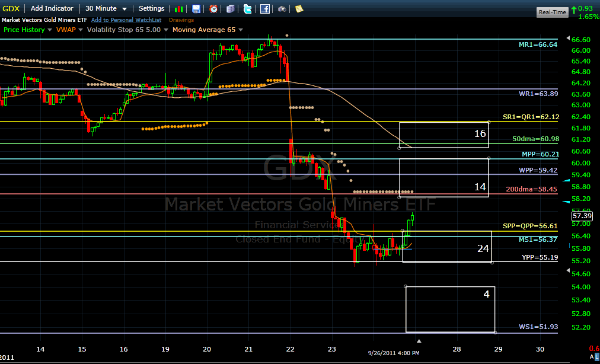
Task: Open the yellow sticky note icon
Action: pyautogui.click(x=299, y=9)
